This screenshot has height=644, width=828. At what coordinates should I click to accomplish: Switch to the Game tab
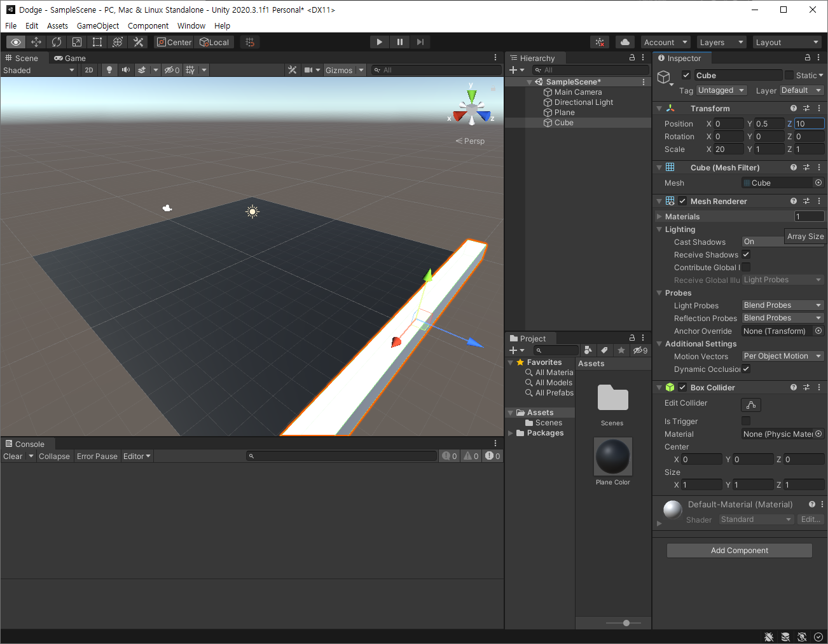tap(70, 58)
